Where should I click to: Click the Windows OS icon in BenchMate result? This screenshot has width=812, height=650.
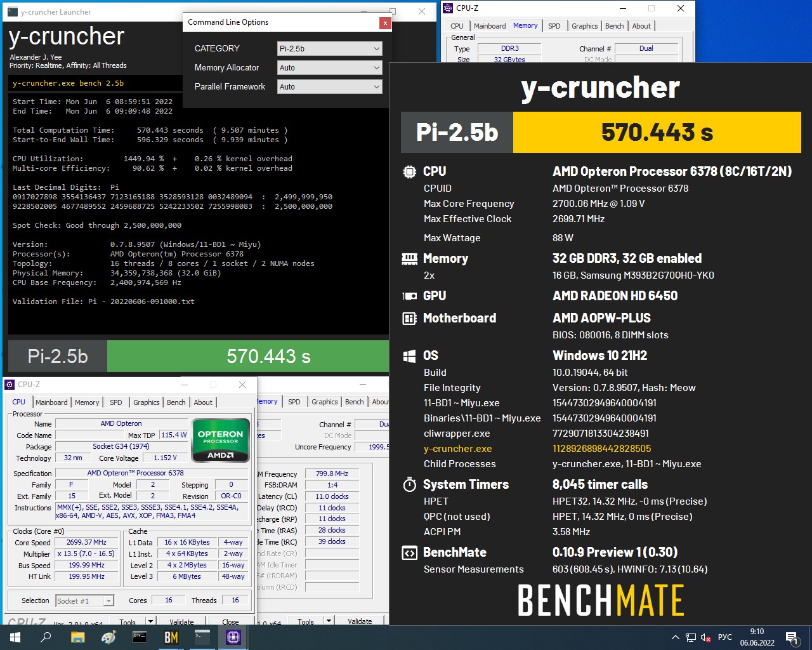point(410,355)
